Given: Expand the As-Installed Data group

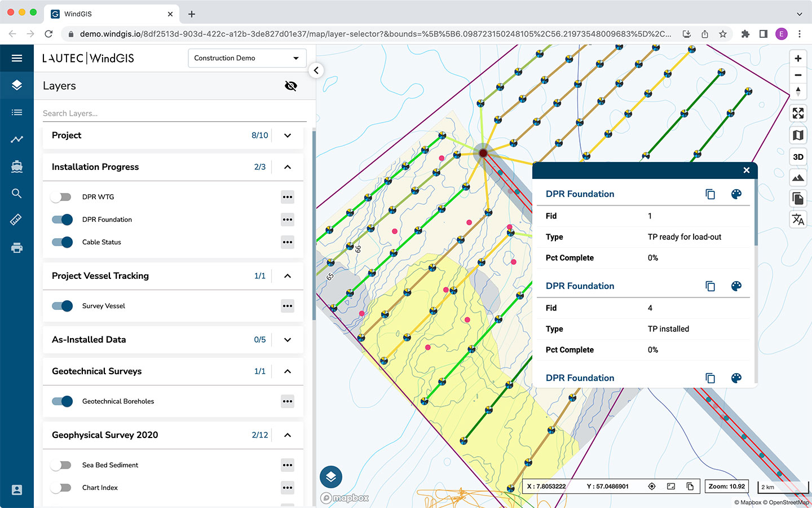Looking at the screenshot, I should pyautogui.click(x=288, y=340).
